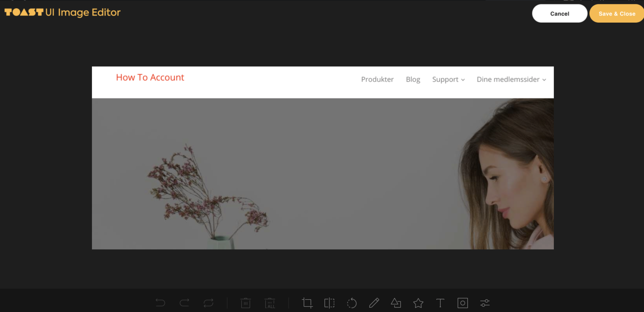The height and width of the screenshot is (312, 644).
Task: Click the edited image on the canvas
Action: [x=323, y=158]
